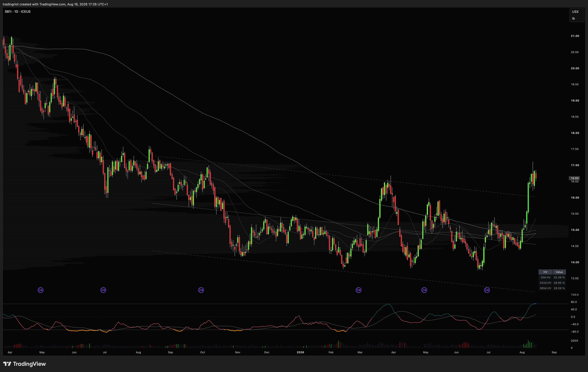Click the rollover marker above the second May label
This screenshot has width=588, height=372.
tap(424, 290)
